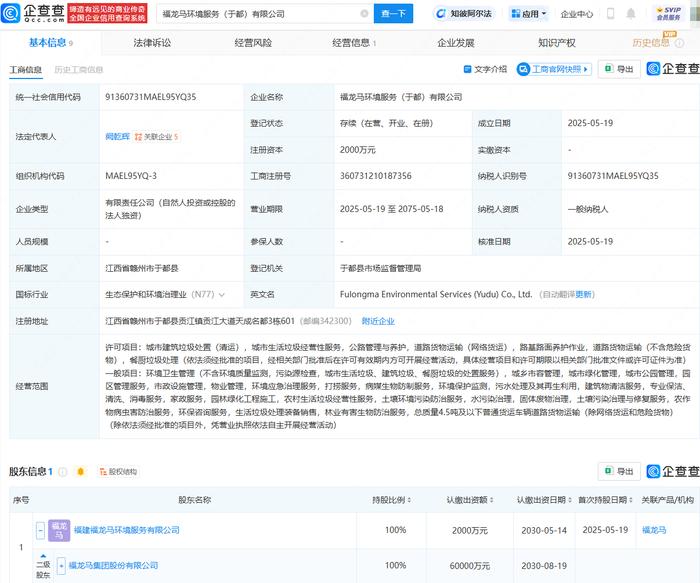Screen dimensions: 700x583
Task: Switch to 经营风险 tab
Action: pyautogui.click(x=253, y=43)
